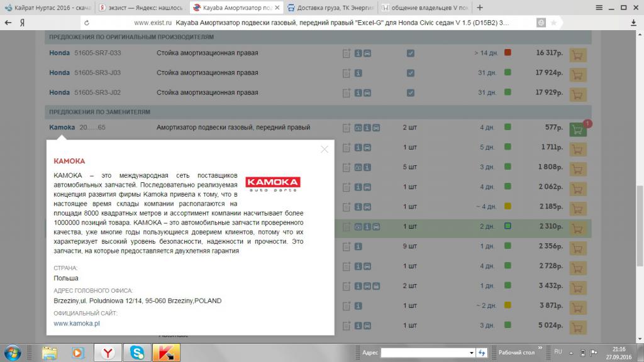Toggle checkbox for Honda 51605-SR7-033
The width and height of the screenshot is (644, 362).
[410, 53]
